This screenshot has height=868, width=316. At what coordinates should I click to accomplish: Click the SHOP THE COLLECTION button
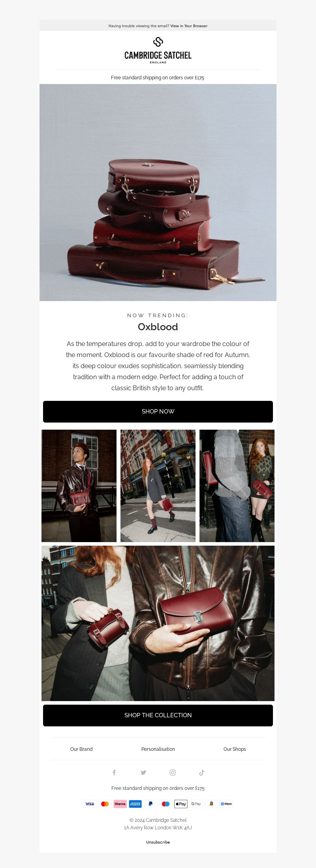[x=158, y=715]
